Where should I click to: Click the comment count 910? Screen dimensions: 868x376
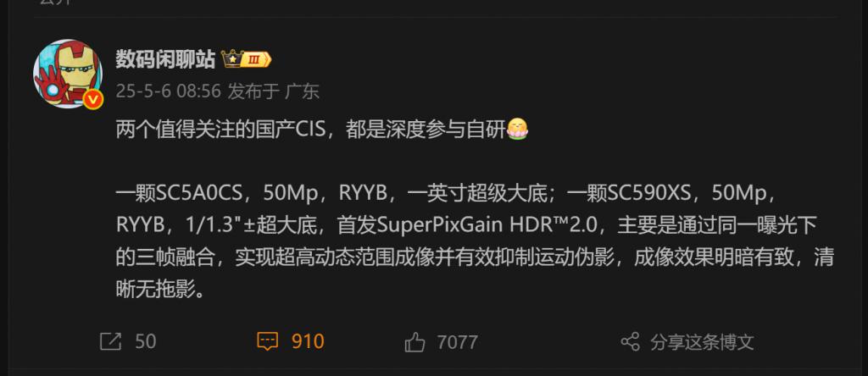pyautogui.click(x=308, y=341)
